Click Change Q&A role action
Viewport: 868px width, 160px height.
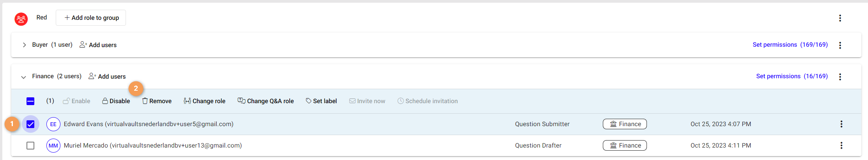pos(266,101)
